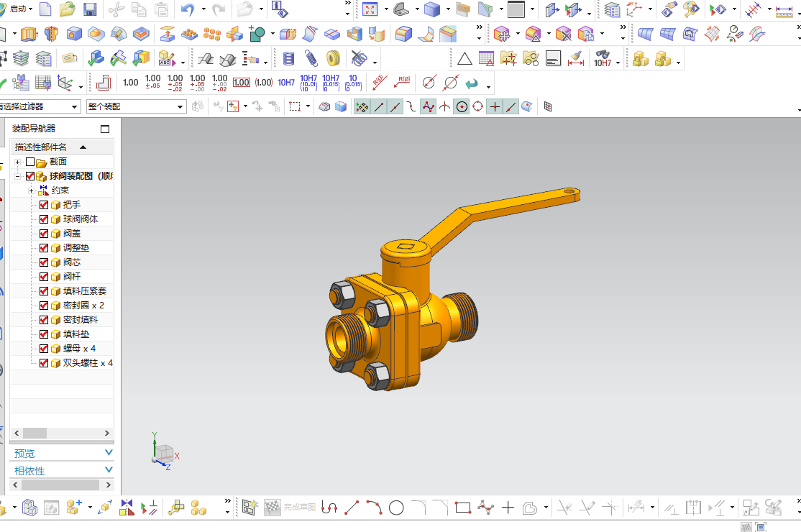Check the 截面 checkbox

30,162
